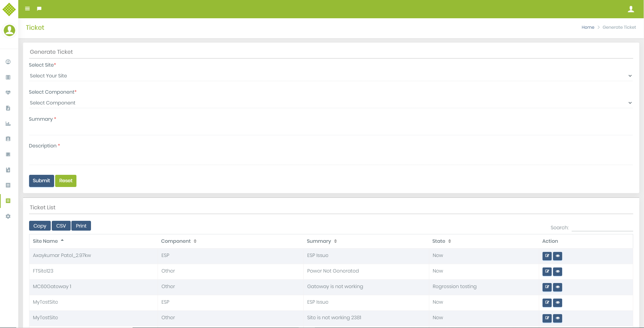Sort table by Component column header
The image size is (644, 328).
[x=179, y=241]
